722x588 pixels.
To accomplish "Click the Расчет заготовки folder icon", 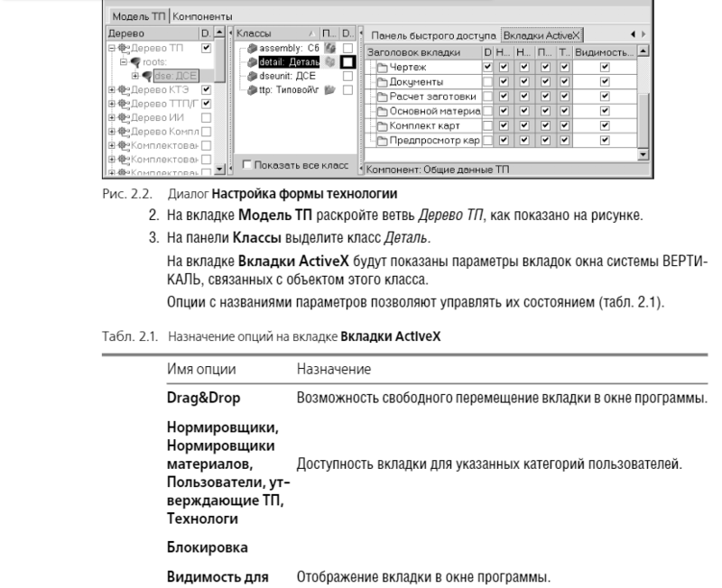I will [382, 97].
